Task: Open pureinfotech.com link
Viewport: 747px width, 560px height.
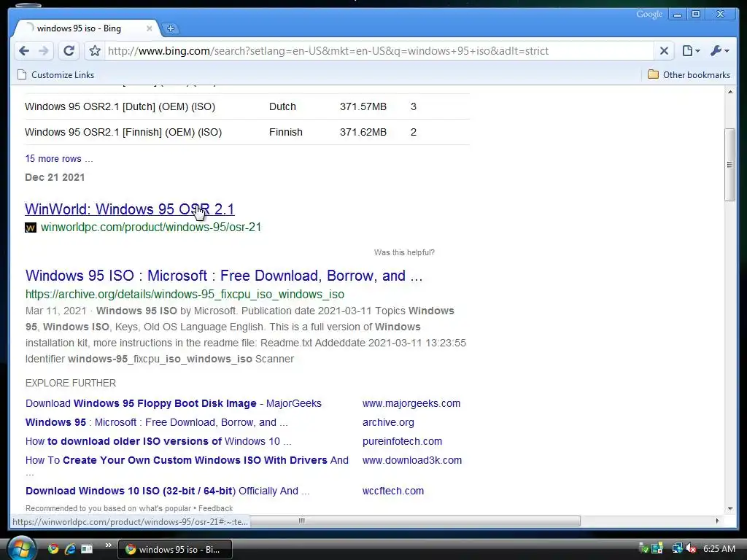Action: tap(402, 441)
